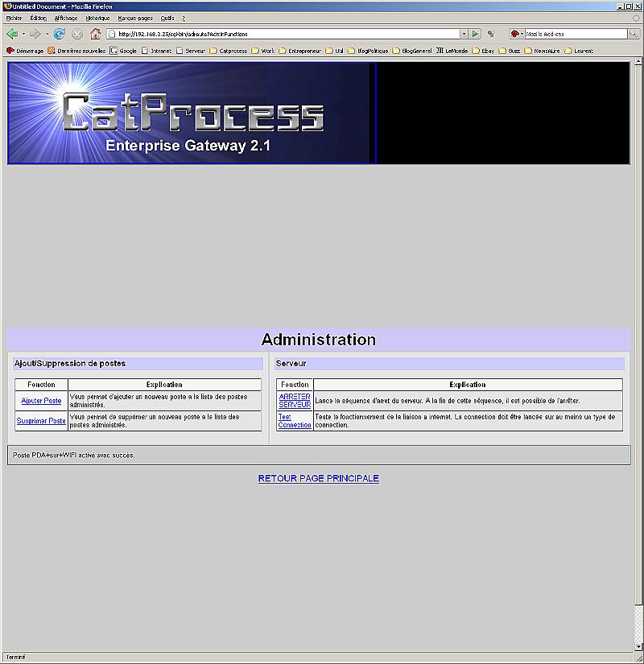
Task: Open the BlogGeneral bookmark folder
Action: click(412, 51)
